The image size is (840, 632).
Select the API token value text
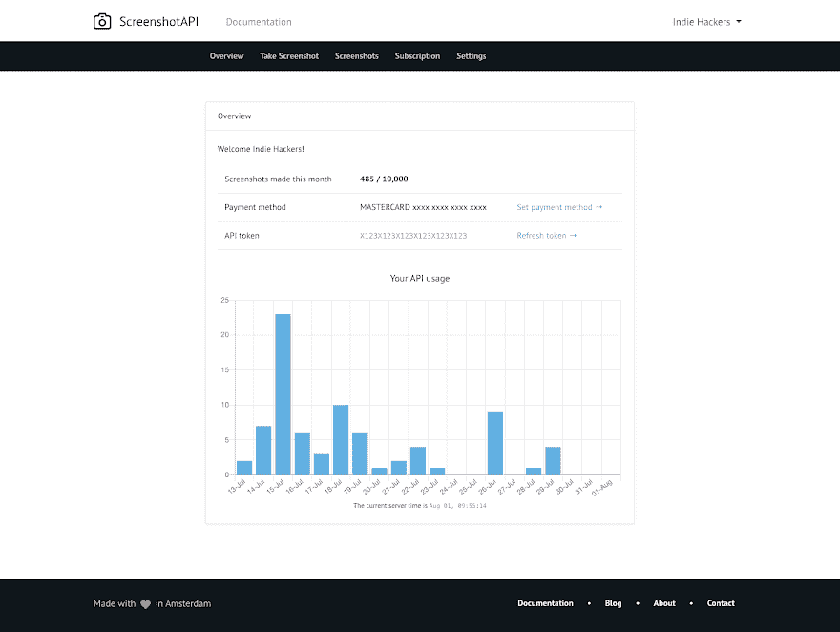(x=413, y=236)
